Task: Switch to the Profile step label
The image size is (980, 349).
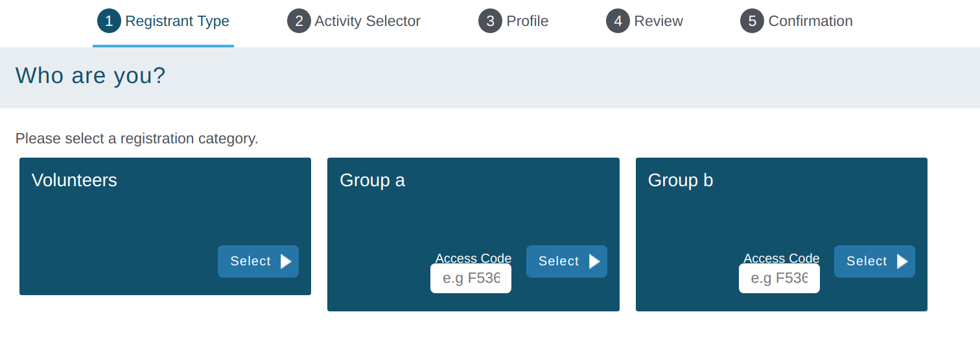Action: (x=527, y=21)
